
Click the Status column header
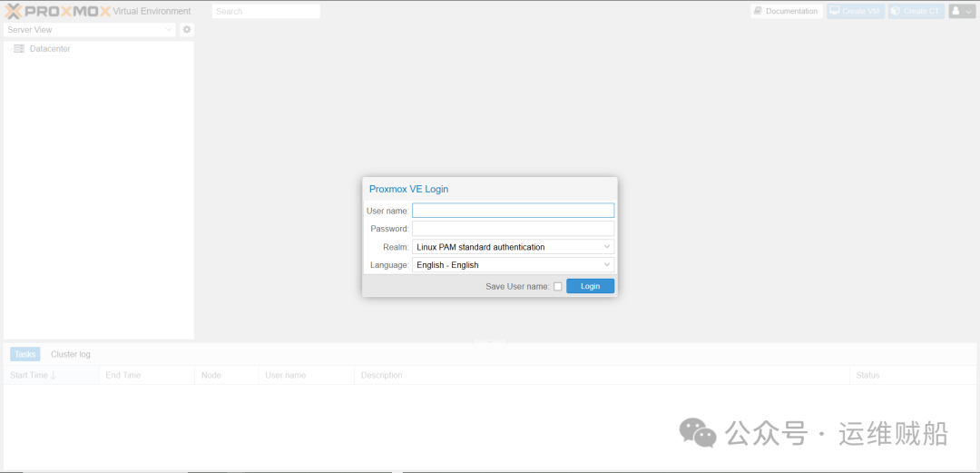(x=913, y=375)
